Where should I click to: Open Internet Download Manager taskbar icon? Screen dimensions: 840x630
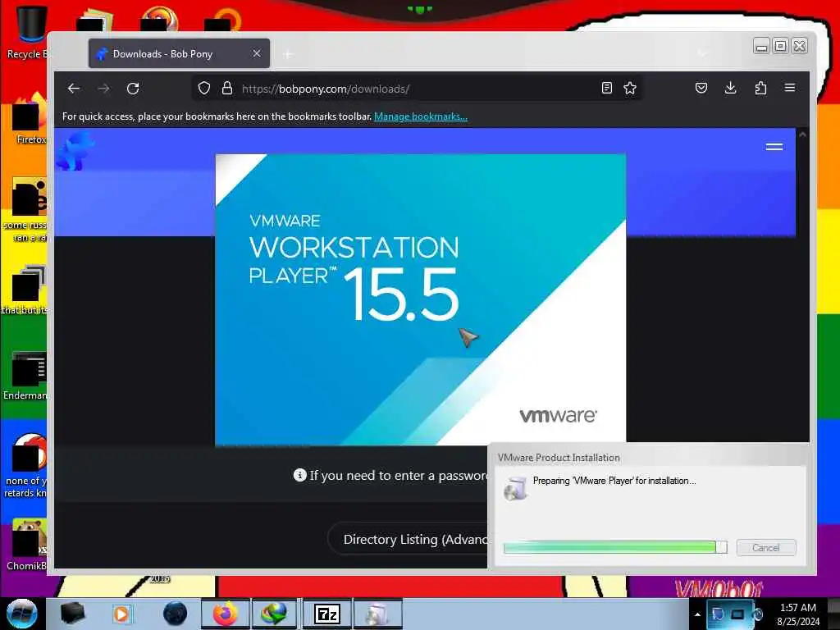click(274, 614)
